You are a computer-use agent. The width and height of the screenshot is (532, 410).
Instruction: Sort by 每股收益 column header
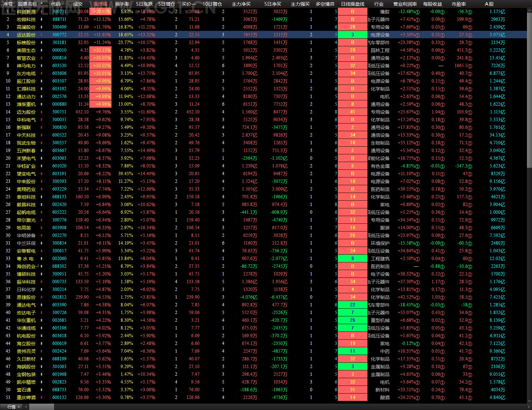pyautogui.click(x=433, y=4)
